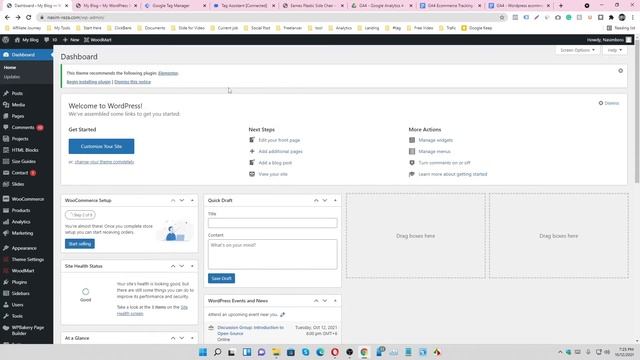This screenshot has height=360, width=640.
Task: Click the Marketing megaphone icon
Action: 6,233
